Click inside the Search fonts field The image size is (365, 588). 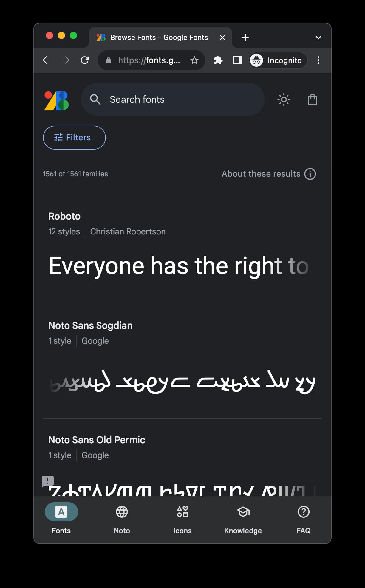pos(173,99)
